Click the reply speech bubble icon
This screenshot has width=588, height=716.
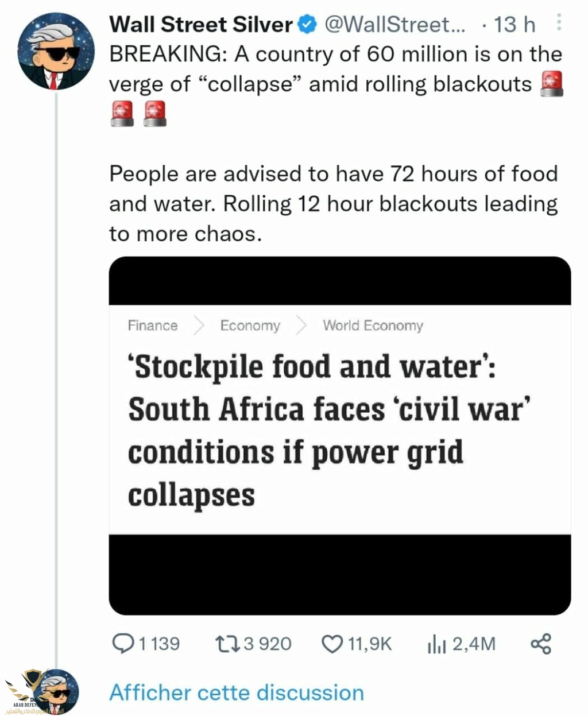pyautogui.click(x=122, y=644)
